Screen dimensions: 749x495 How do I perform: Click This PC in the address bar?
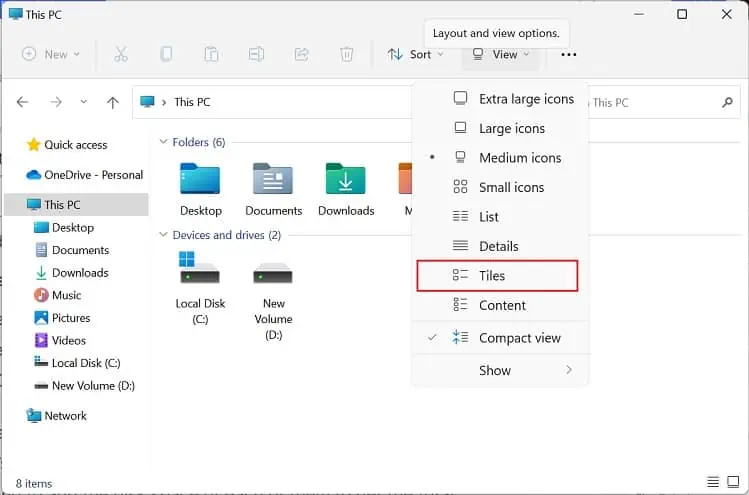pyautogui.click(x=192, y=102)
